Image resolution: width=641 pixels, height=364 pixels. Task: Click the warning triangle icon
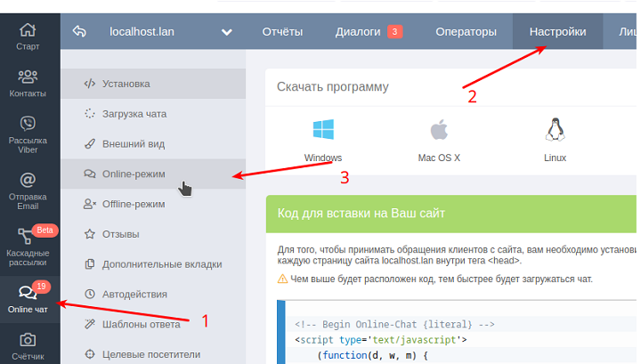coord(282,279)
